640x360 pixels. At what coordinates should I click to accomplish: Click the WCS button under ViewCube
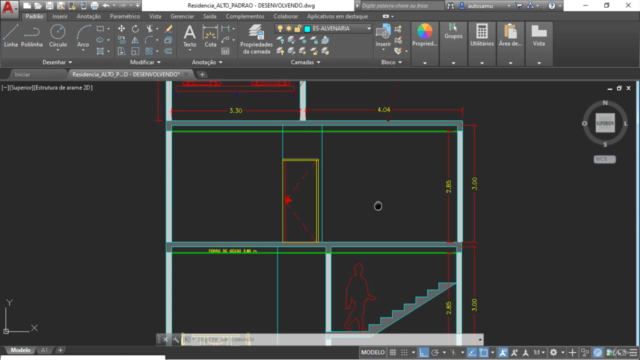tap(604, 159)
